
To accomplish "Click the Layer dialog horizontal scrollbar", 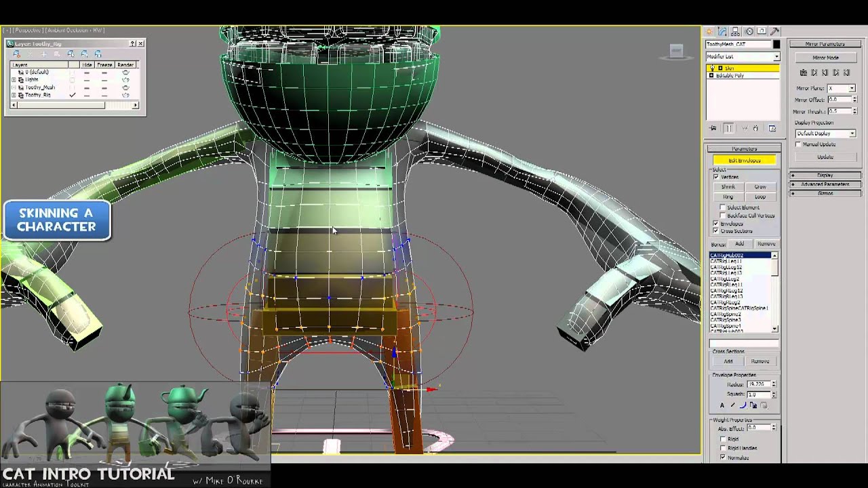I will 73,105.
